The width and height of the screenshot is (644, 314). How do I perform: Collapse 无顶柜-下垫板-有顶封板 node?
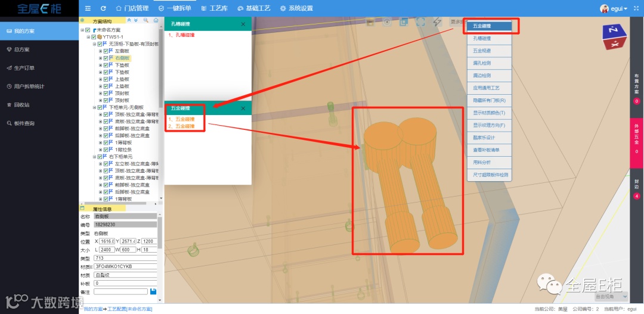click(94, 44)
